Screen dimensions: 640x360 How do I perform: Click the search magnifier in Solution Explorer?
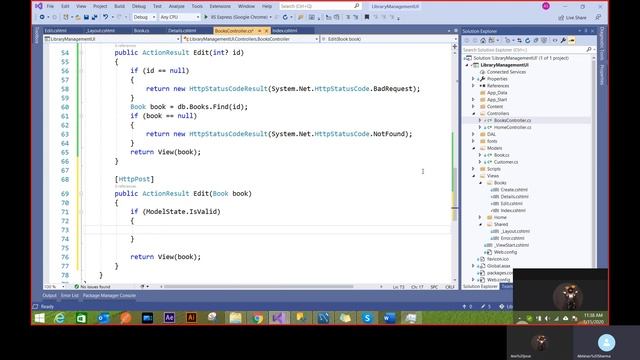(589, 49)
